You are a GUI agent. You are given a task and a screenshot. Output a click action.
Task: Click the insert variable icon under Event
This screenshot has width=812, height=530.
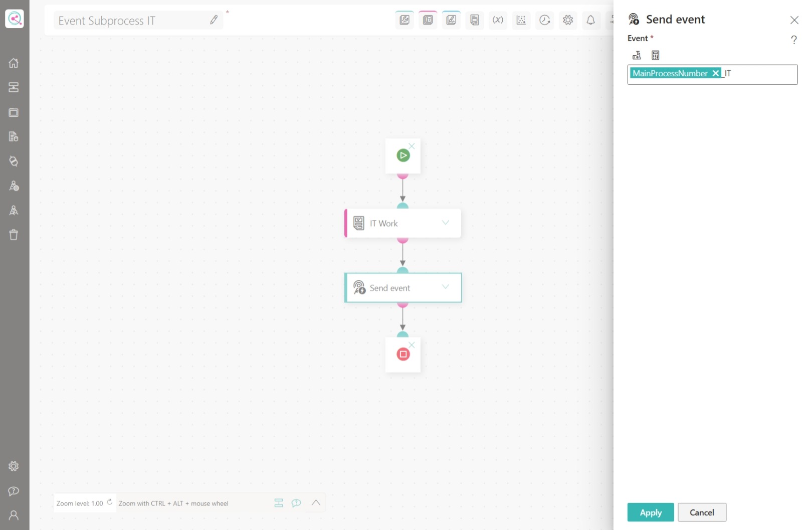[x=637, y=55]
